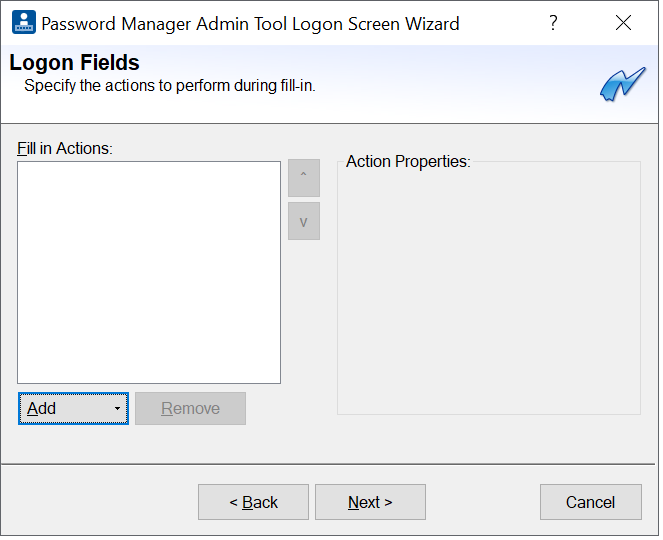Click the Fill in Actions label
Image resolution: width=663 pixels, height=540 pixels.
coord(65,148)
